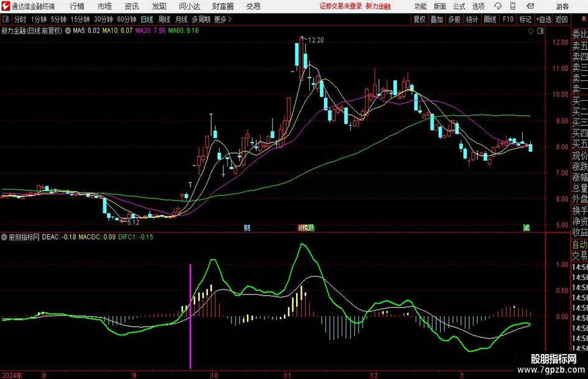Select the 日线 daily period tab
This screenshot has height=379, width=588.
pos(147,19)
